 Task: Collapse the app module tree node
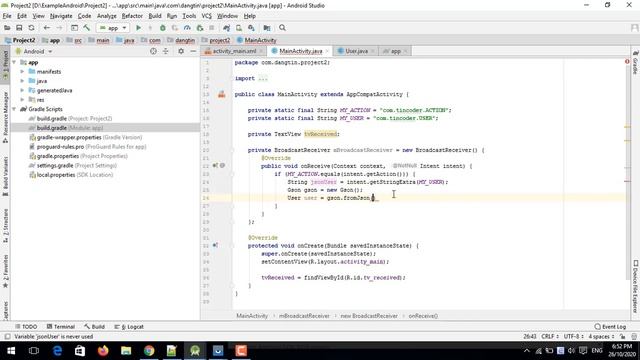click(14, 62)
